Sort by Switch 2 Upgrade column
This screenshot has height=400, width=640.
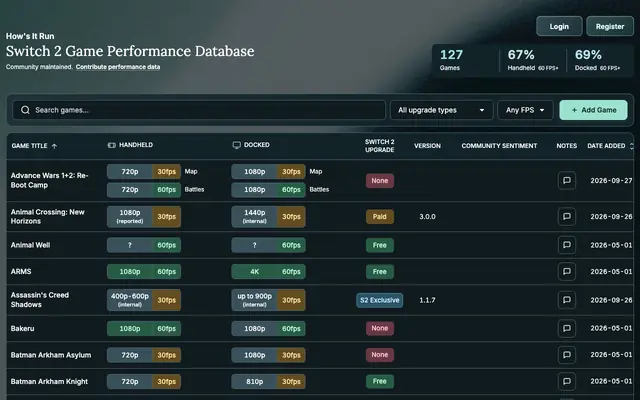click(380, 146)
